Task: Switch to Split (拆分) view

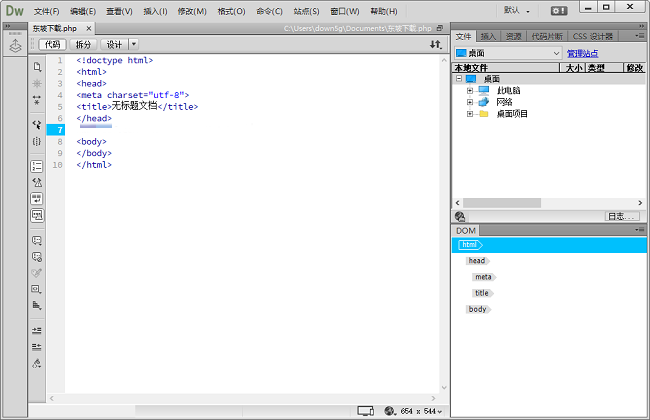Action: pos(83,45)
